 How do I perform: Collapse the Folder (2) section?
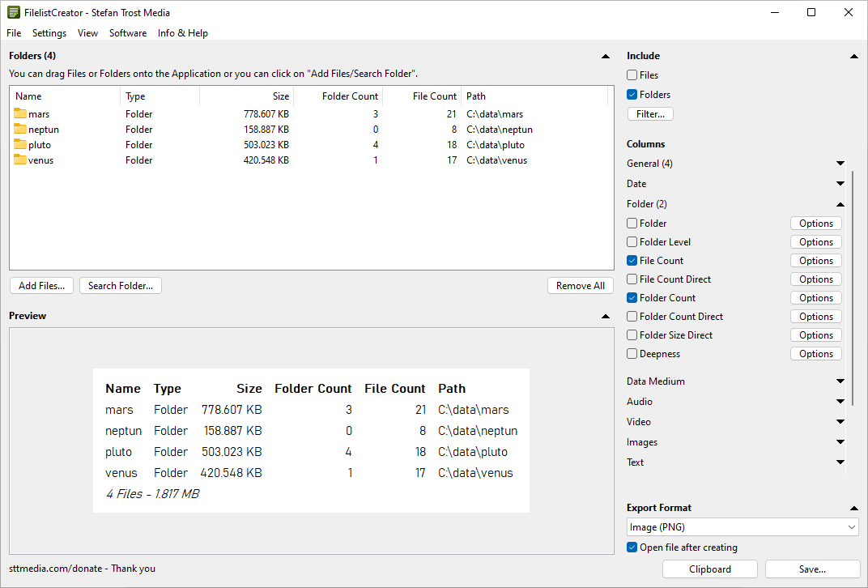click(x=840, y=203)
